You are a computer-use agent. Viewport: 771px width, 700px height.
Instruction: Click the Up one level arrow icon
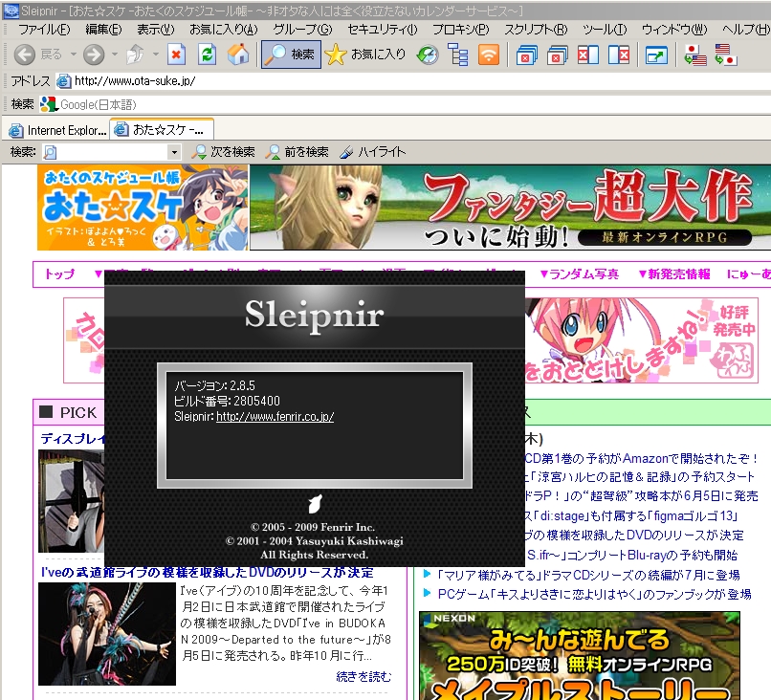pos(135,55)
